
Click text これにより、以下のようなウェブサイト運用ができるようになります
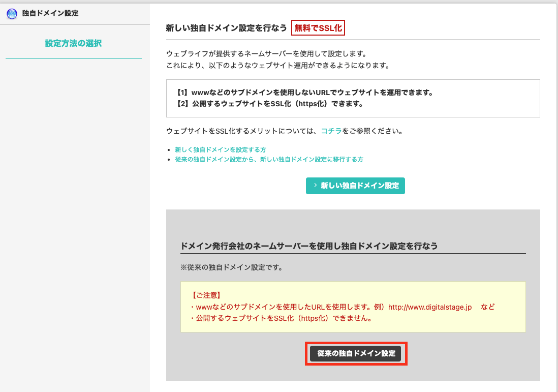[277, 66]
